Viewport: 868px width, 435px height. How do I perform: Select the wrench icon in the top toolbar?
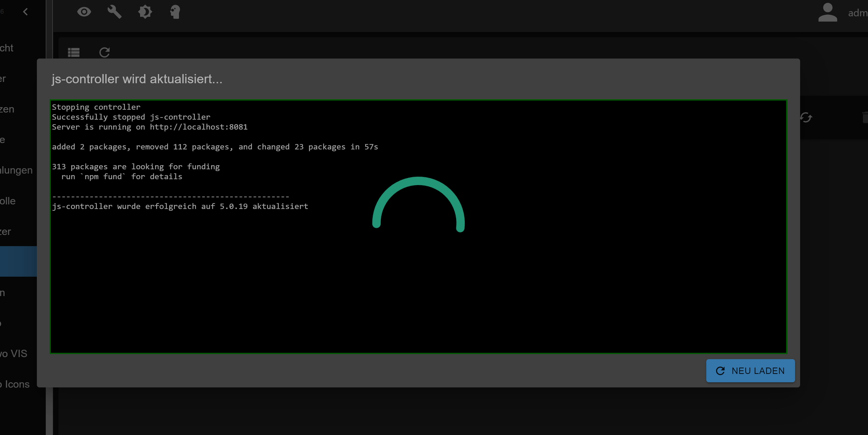114,12
